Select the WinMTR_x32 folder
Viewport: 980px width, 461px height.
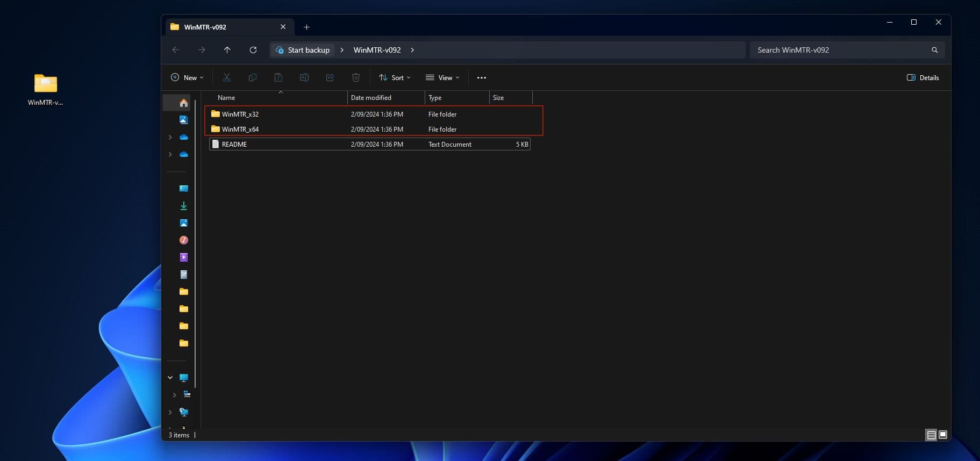click(370, 114)
